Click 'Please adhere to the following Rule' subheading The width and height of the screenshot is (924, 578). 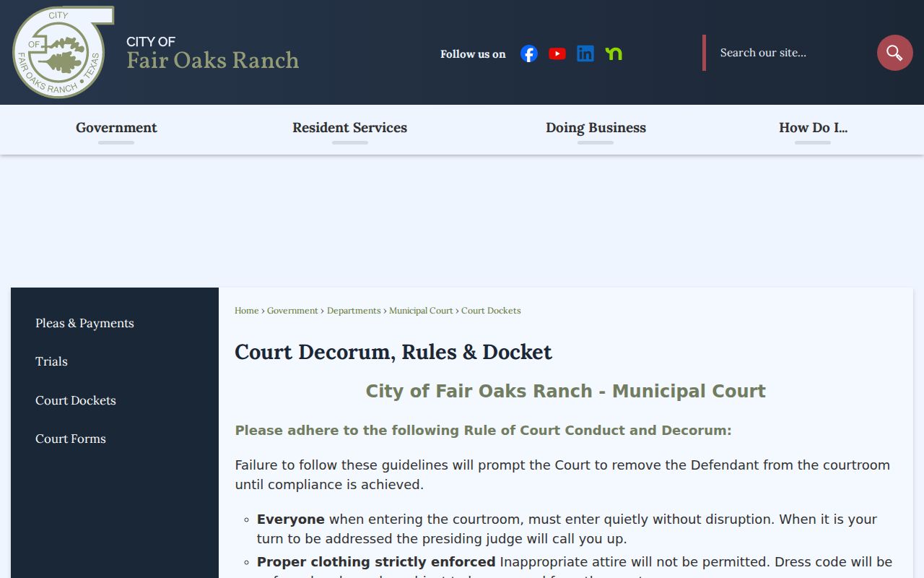(x=483, y=431)
